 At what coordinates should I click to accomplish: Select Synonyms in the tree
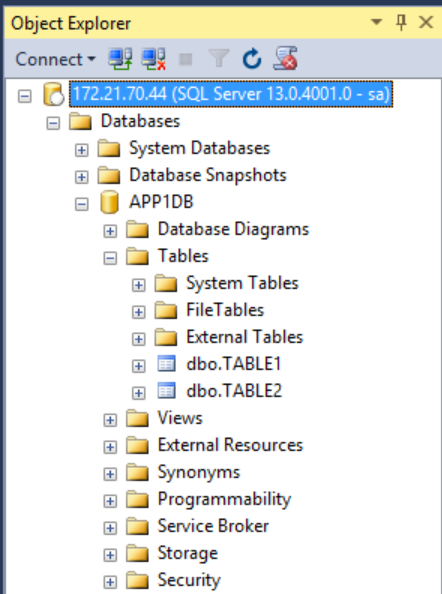pyautogui.click(x=199, y=473)
